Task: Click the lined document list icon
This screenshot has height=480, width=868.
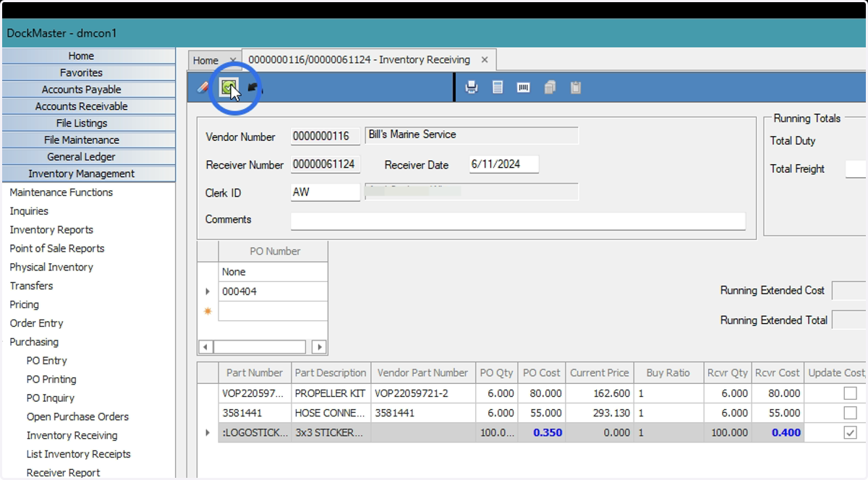Action: 498,87
